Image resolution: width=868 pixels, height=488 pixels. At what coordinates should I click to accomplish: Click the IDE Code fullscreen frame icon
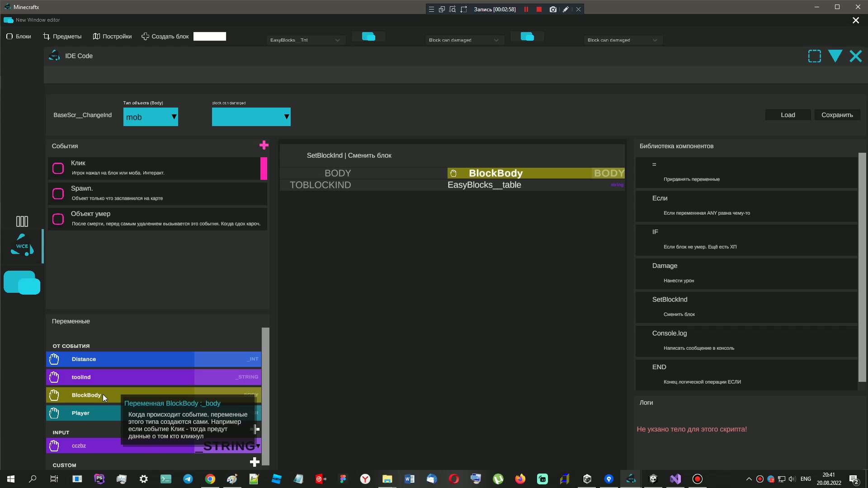[814, 56]
